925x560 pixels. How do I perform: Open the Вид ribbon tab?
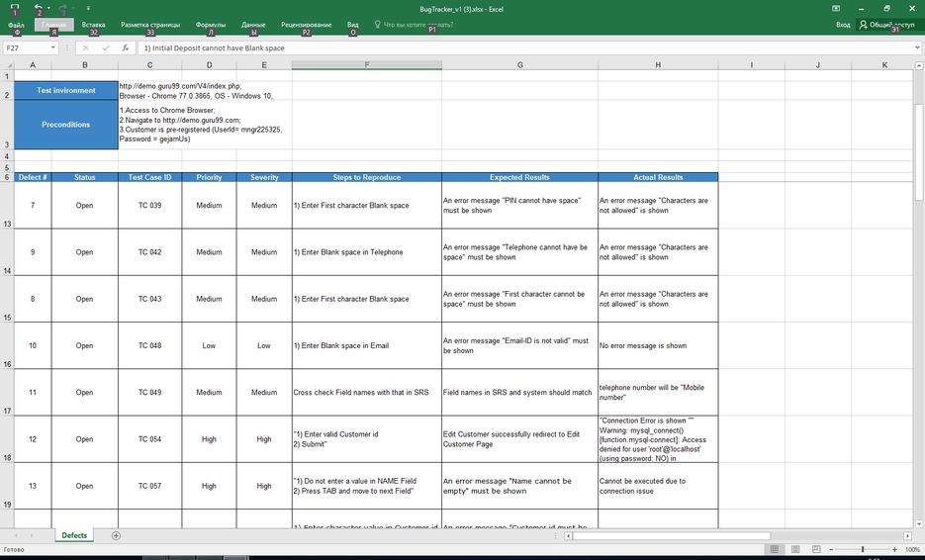[353, 25]
